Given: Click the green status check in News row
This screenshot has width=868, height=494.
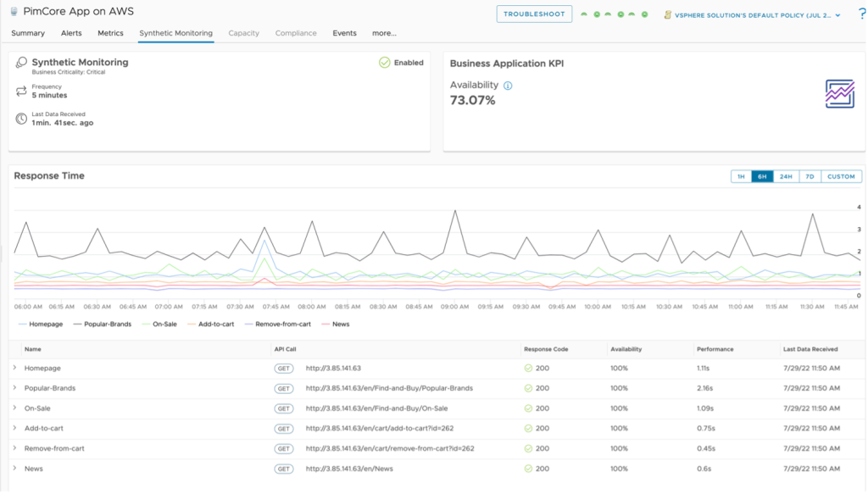Looking at the screenshot, I should tap(528, 469).
